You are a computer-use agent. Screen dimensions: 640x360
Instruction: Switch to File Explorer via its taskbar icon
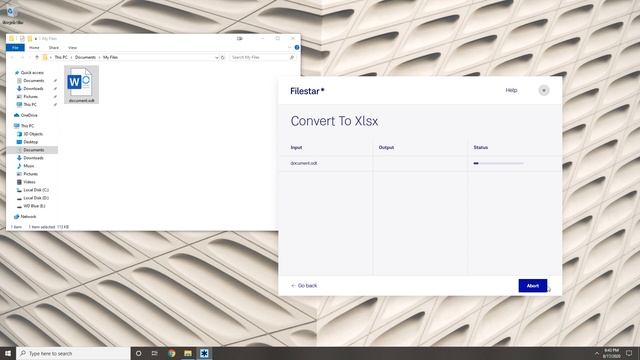(x=188, y=353)
